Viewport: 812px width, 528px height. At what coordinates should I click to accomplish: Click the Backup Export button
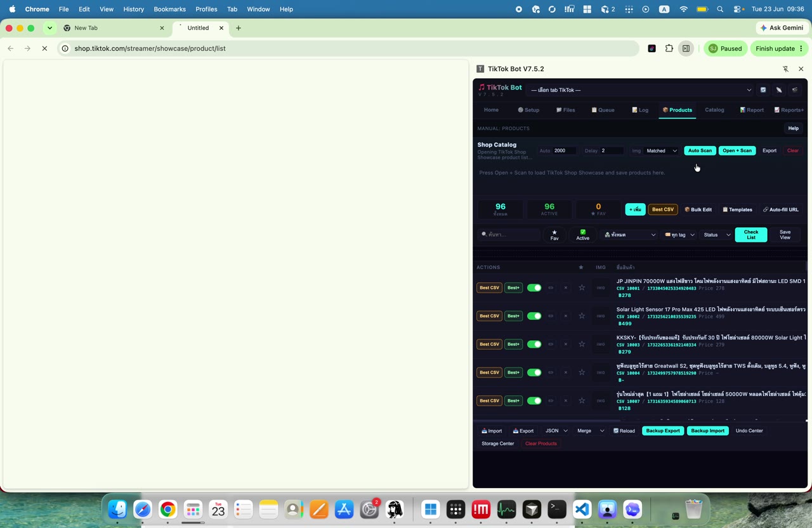pos(663,431)
